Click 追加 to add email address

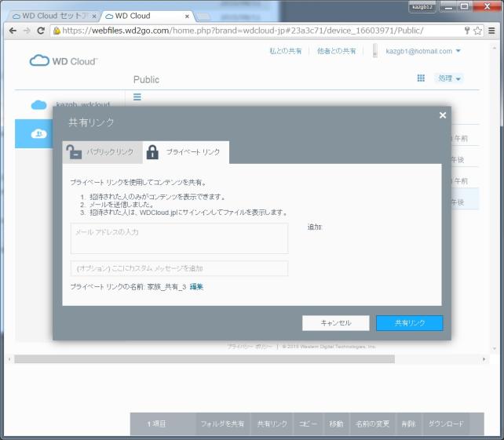(x=315, y=227)
